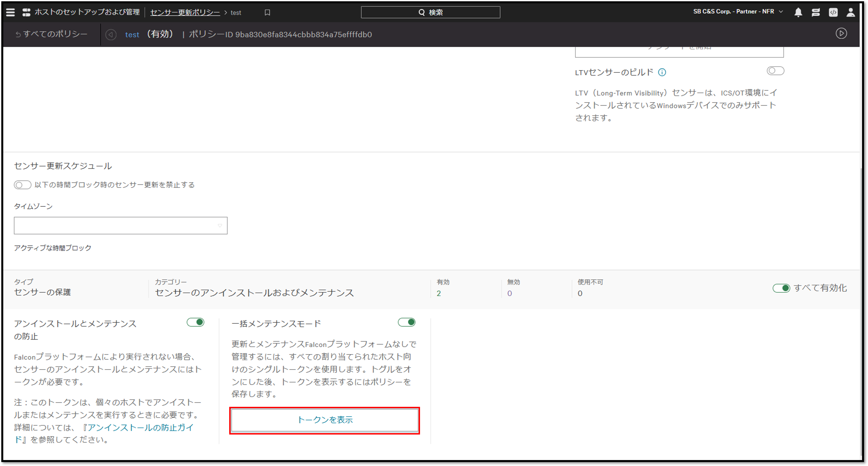Open the アンインストールの防止ガイド link
This screenshot has width=868, height=466.
click(x=104, y=433)
